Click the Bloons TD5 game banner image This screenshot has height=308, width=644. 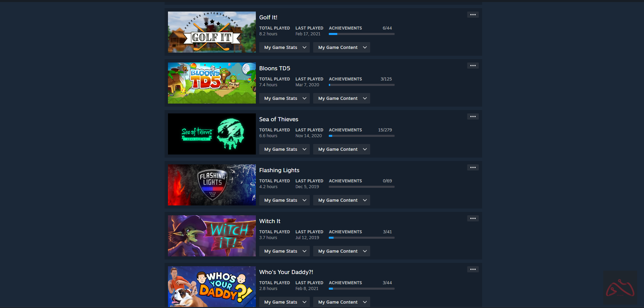pos(212,83)
